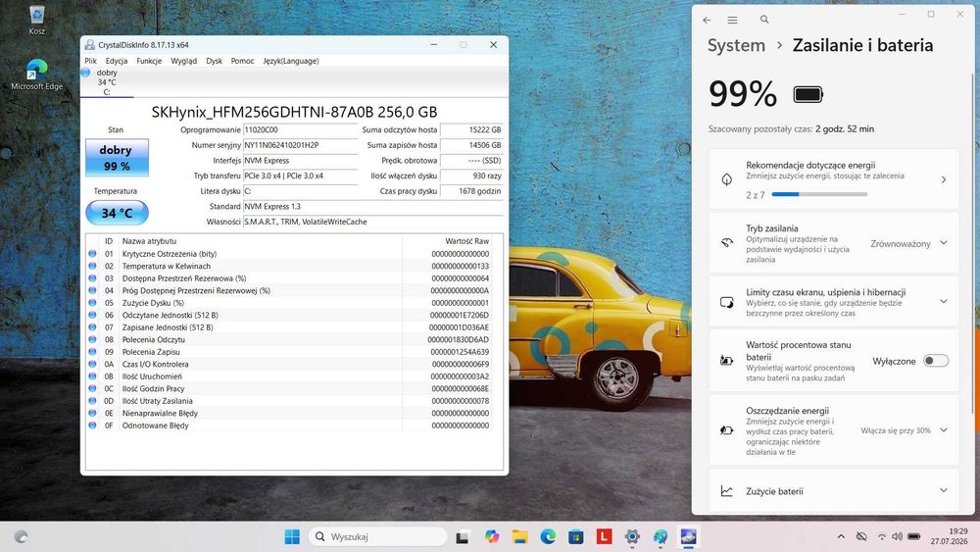Click the Wi-Fi tray icon
980x552 pixels.
point(881,536)
